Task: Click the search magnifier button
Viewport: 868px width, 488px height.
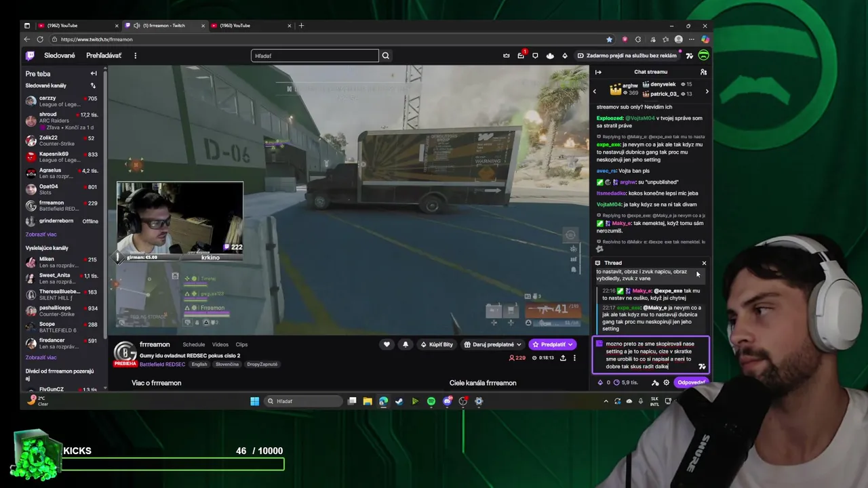Action: [x=385, y=56]
